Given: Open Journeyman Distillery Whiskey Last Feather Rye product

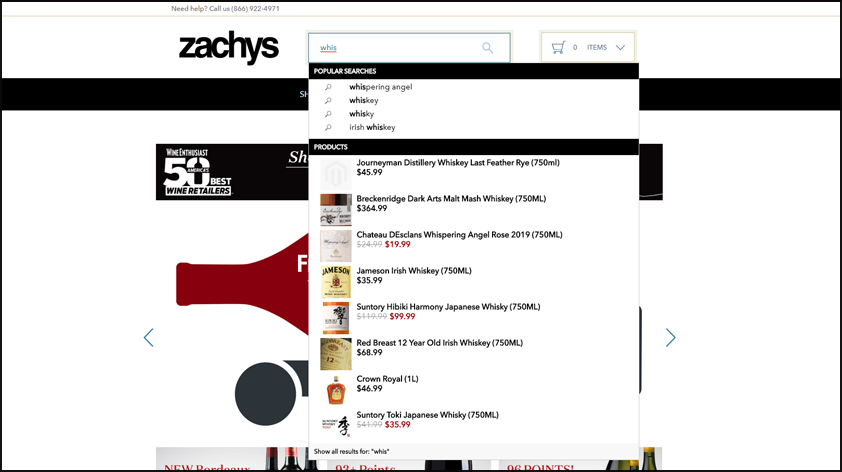Looking at the screenshot, I should click(x=458, y=163).
